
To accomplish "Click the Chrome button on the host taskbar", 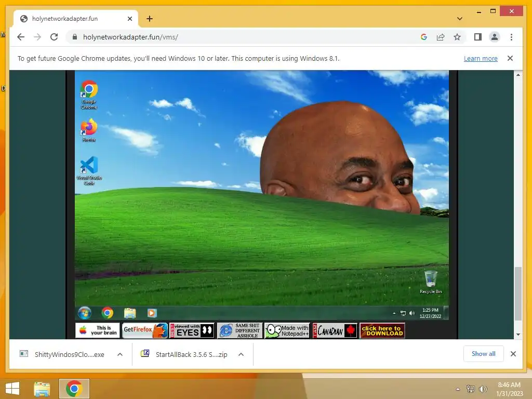I will pos(74,389).
